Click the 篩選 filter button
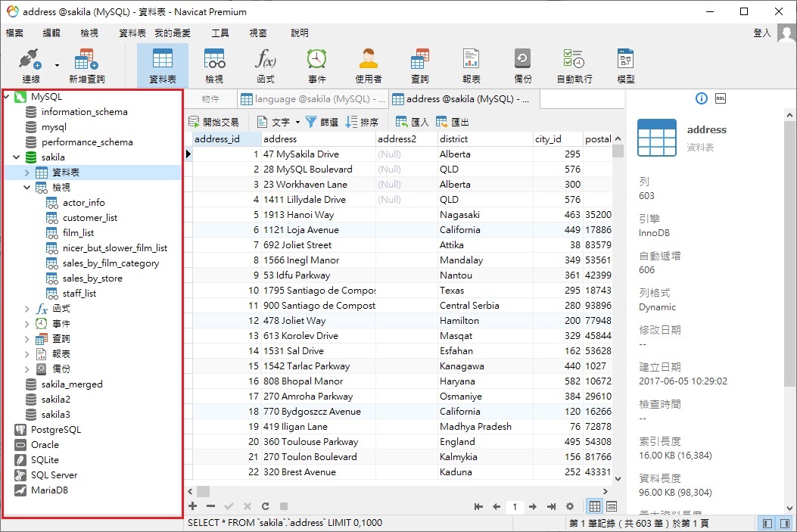 click(x=322, y=122)
